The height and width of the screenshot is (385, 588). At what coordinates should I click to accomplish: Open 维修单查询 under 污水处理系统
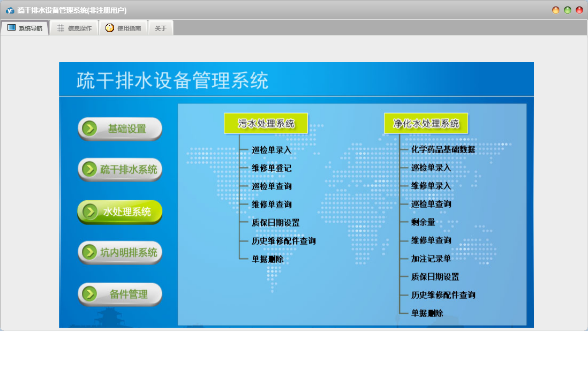(272, 205)
